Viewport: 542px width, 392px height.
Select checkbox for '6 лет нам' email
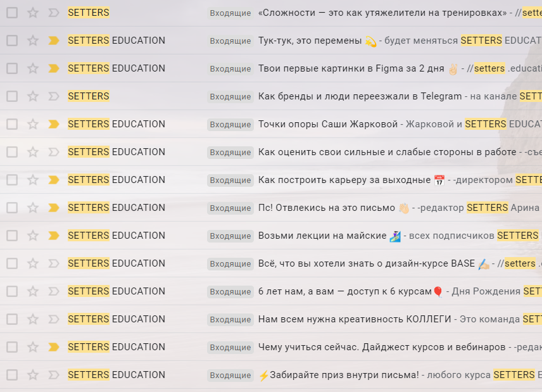pyautogui.click(x=12, y=291)
